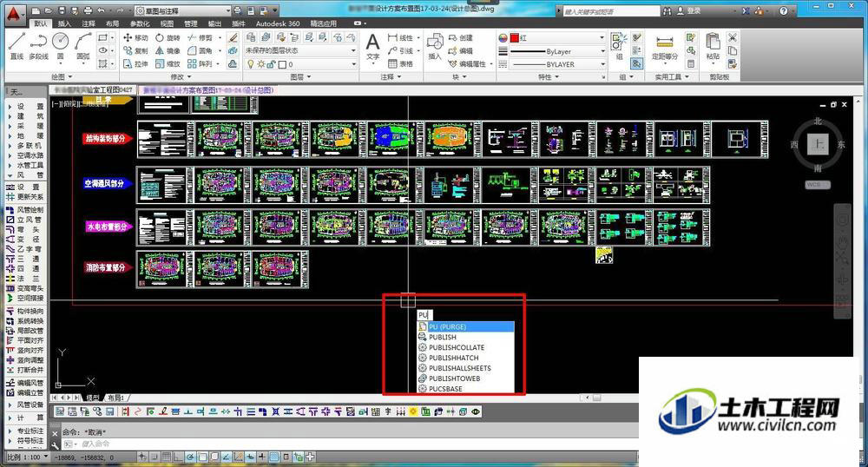
Task: Click the Table (表格) tool
Action: (x=400, y=63)
